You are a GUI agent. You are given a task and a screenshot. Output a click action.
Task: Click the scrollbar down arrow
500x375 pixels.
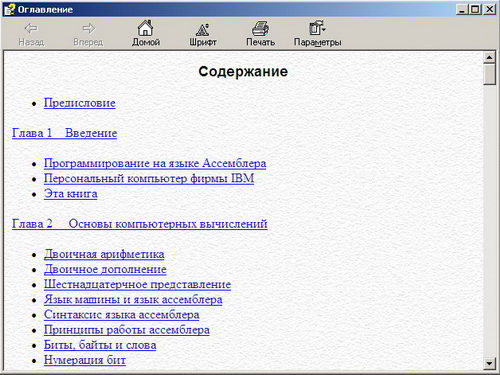489,363
